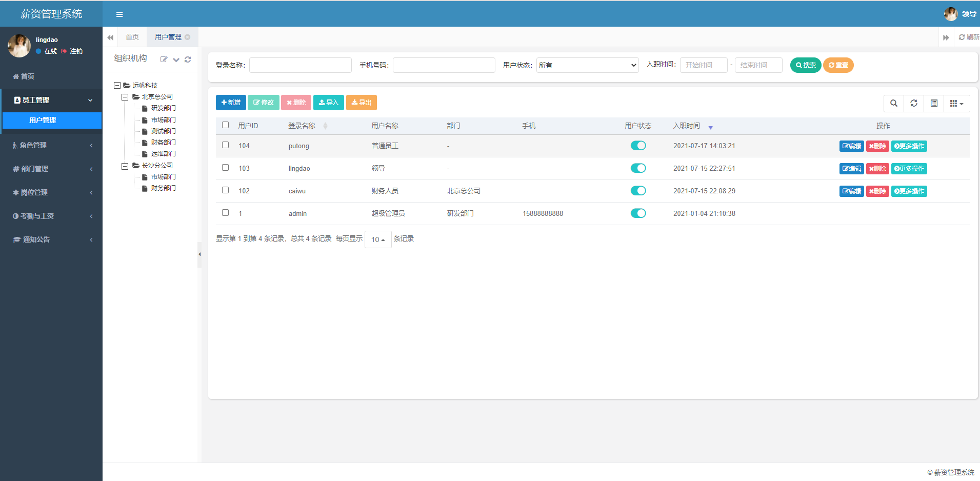Switch to the 首页 tab
Viewport: 980px width, 481px height.
click(132, 37)
